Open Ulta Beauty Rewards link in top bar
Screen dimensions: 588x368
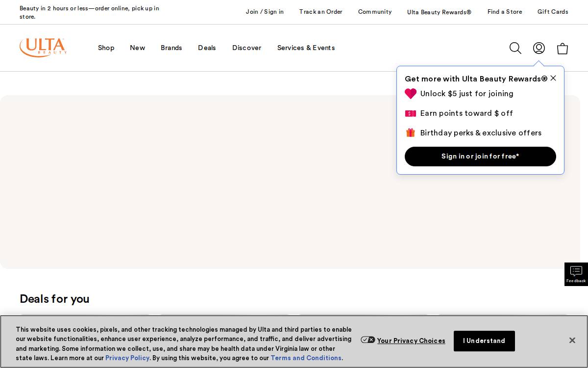[x=440, y=12]
